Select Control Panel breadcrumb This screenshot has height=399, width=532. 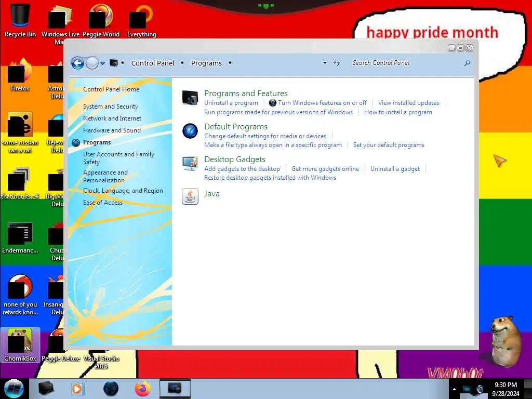(x=153, y=63)
